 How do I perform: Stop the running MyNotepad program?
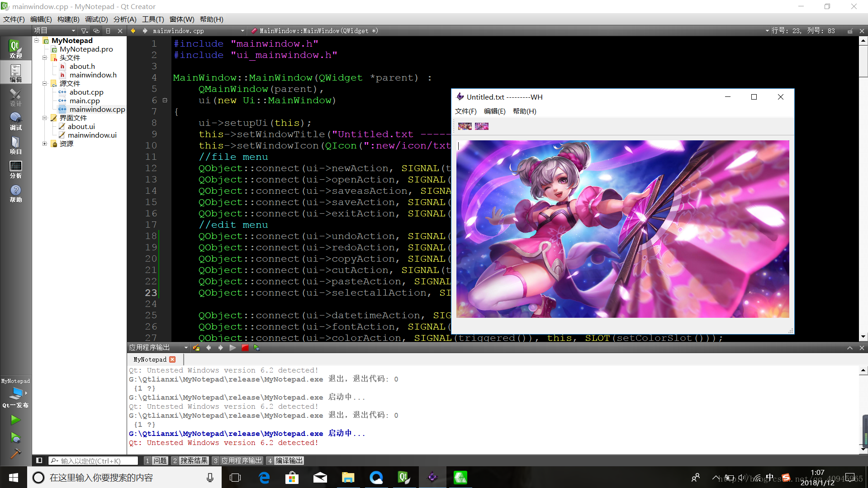[245, 348]
